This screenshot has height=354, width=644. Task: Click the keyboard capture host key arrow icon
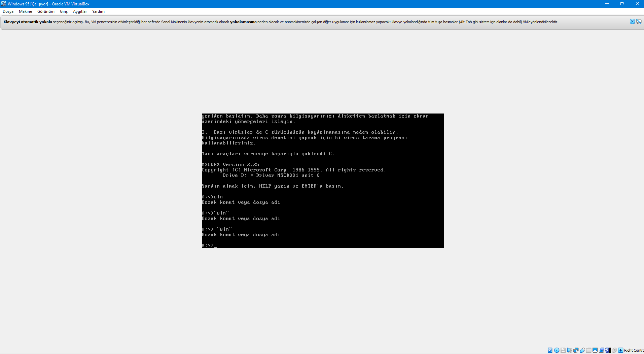pyautogui.click(x=620, y=350)
